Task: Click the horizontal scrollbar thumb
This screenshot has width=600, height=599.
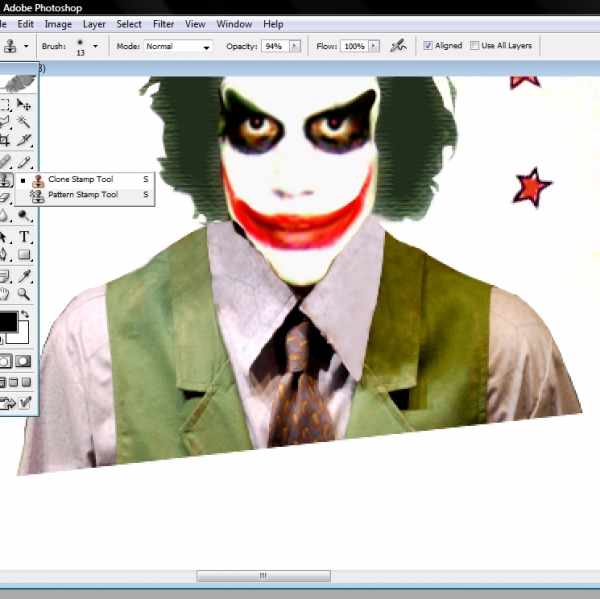Action: (x=263, y=576)
